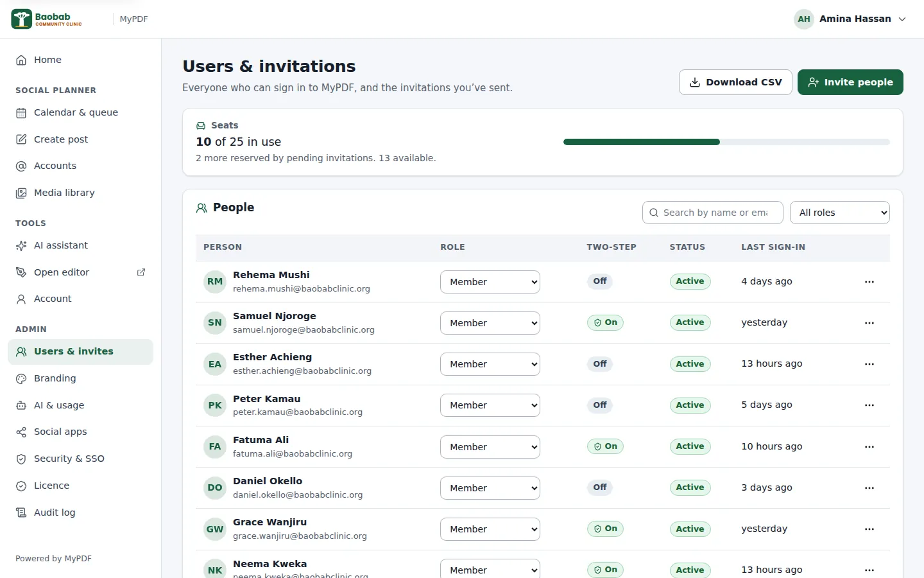Open actions menu for Esther Achieng
924x578 pixels.
click(x=869, y=364)
